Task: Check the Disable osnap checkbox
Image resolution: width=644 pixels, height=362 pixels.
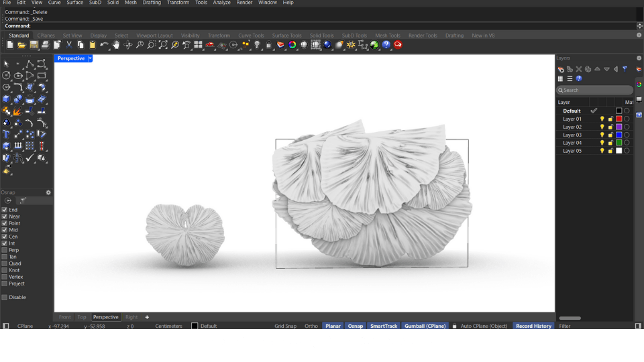Action: (5, 297)
